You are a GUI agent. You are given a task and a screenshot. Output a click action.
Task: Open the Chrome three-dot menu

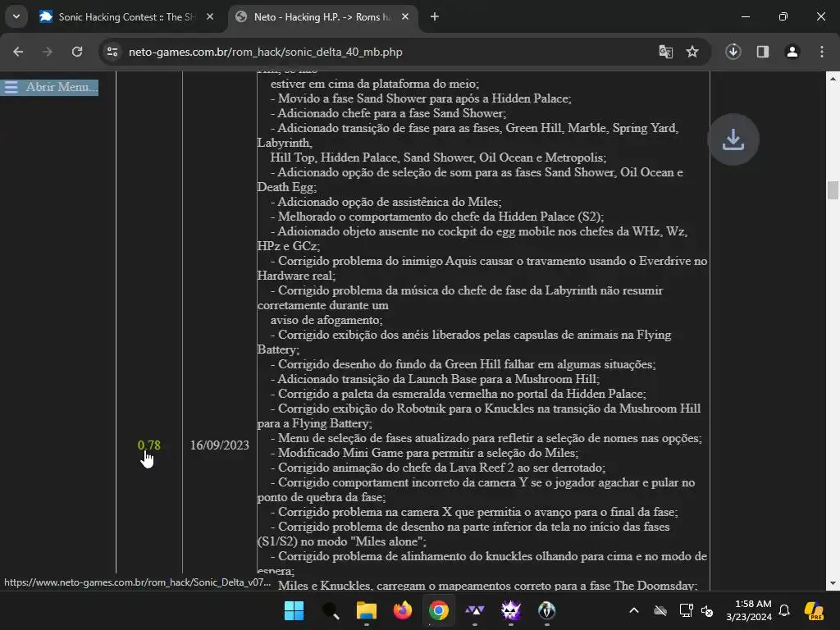(x=821, y=52)
